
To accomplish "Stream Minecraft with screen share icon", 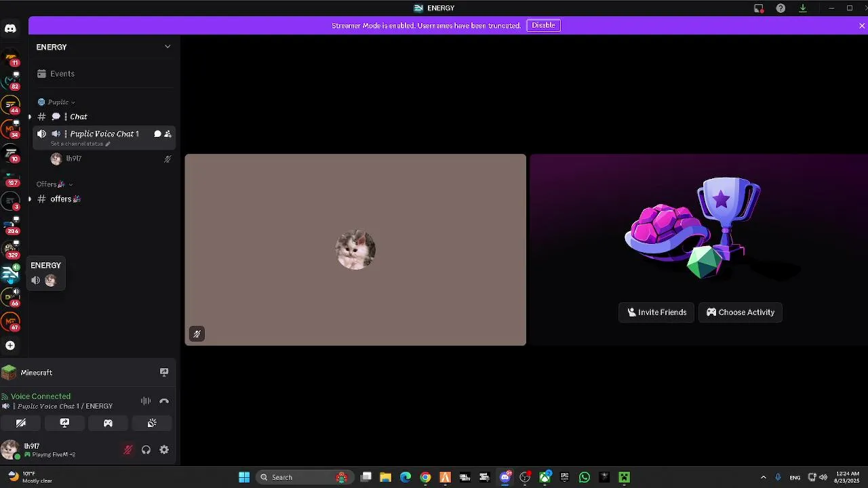I will [164, 372].
